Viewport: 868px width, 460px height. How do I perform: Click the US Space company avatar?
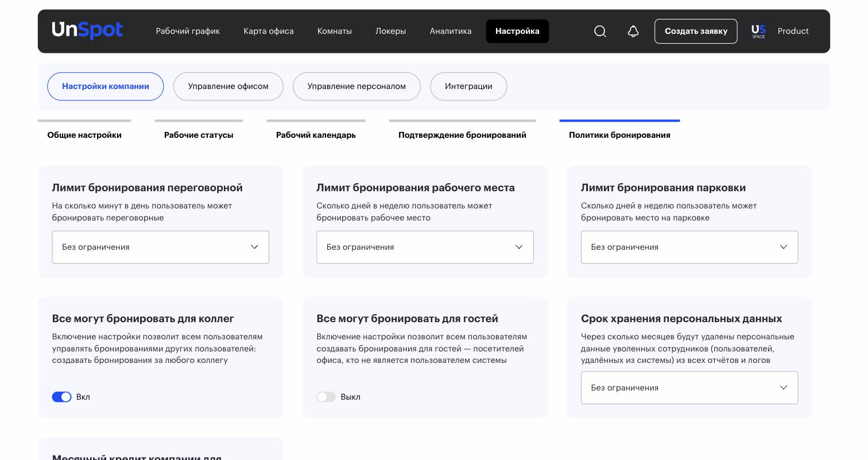[758, 32]
